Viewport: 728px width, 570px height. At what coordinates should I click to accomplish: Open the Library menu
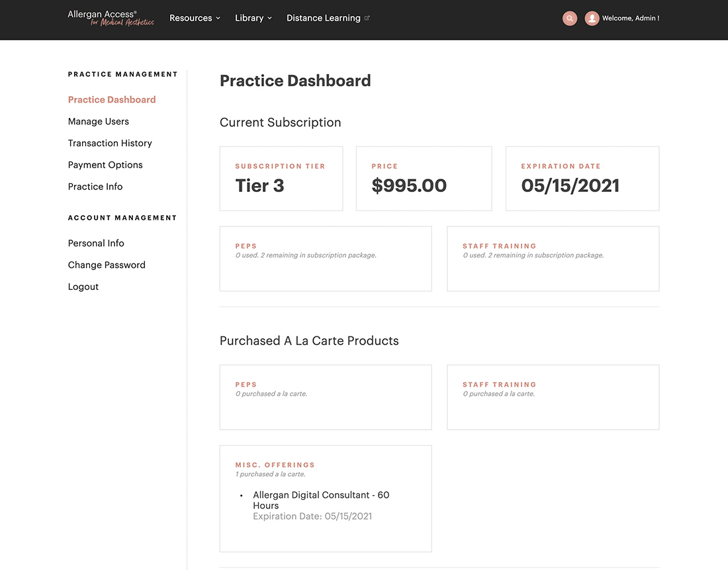pos(253,18)
